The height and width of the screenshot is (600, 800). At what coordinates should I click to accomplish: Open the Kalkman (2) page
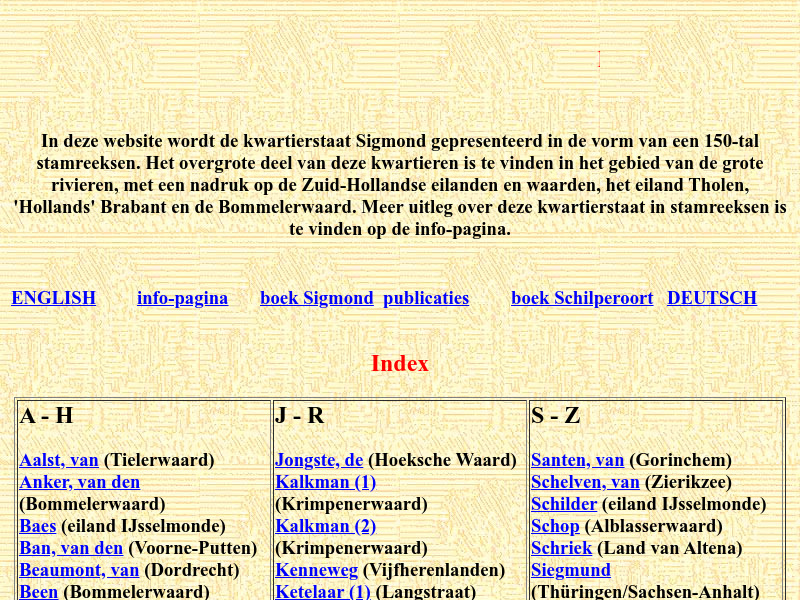pyautogui.click(x=326, y=526)
